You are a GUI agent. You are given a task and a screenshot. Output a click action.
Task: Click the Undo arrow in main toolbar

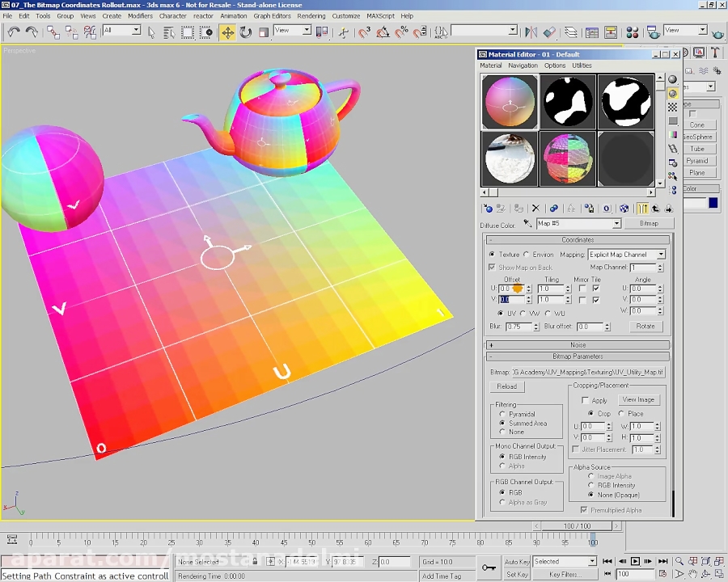click(14, 32)
